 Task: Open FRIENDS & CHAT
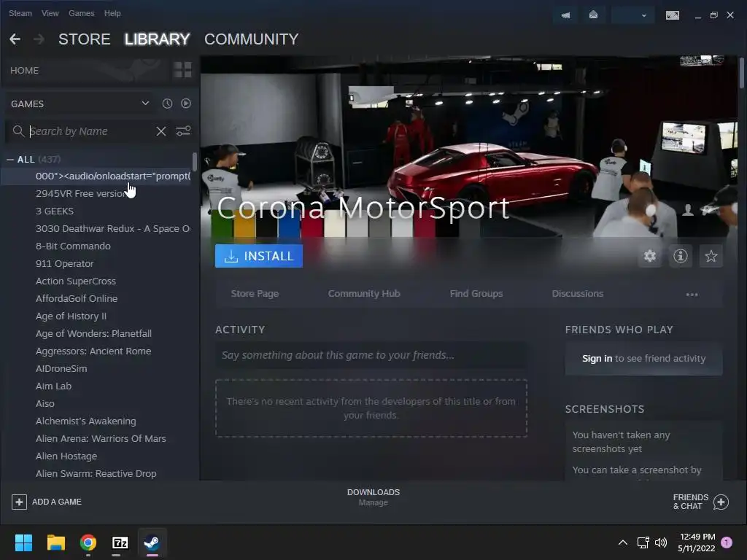click(x=700, y=502)
